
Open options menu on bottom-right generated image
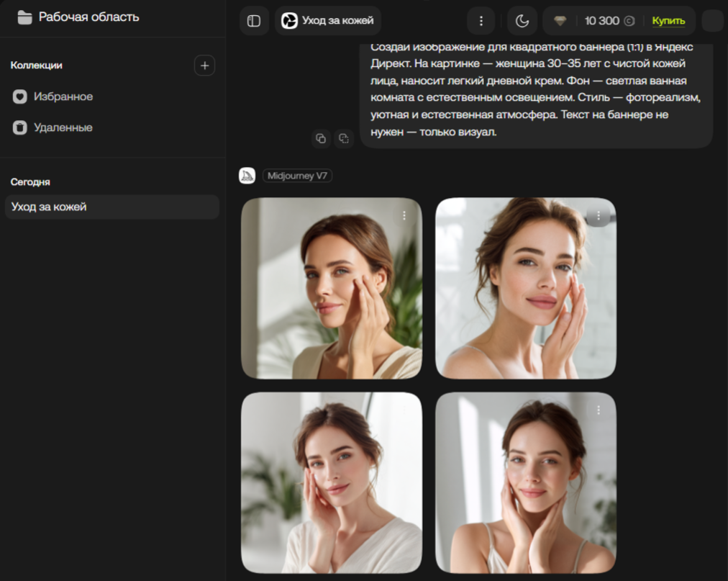tap(598, 410)
